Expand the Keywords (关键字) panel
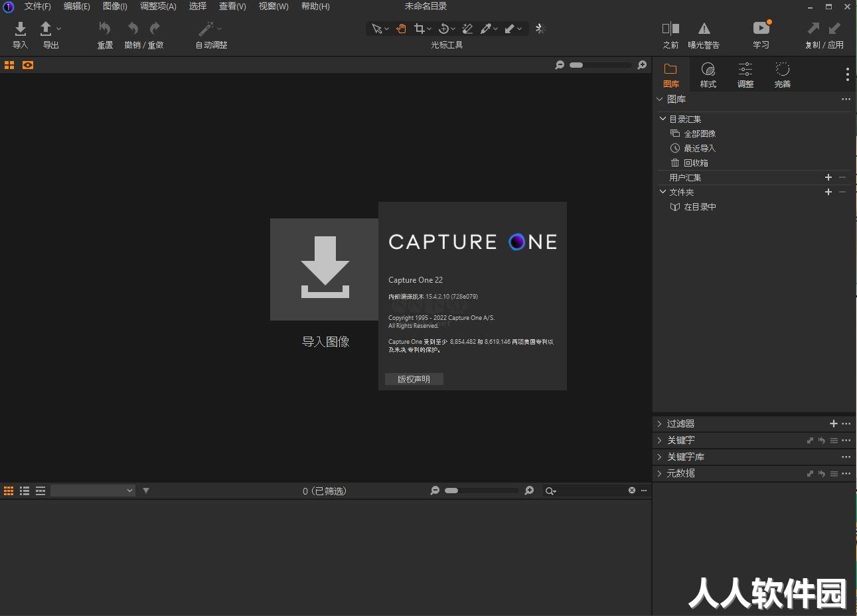The image size is (857, 616). coord(659,440)
